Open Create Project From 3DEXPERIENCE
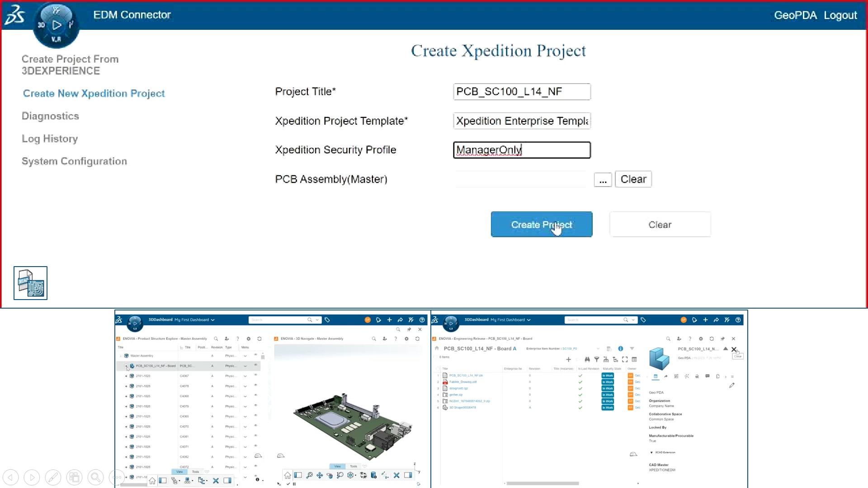The height and width of the screenshot is (488, 868). (x=70, y=65)
